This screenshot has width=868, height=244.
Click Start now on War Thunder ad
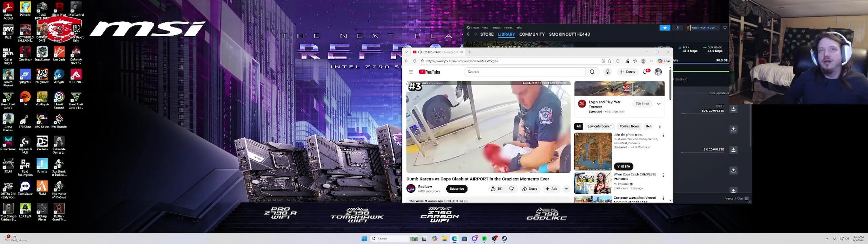(642, 104)
